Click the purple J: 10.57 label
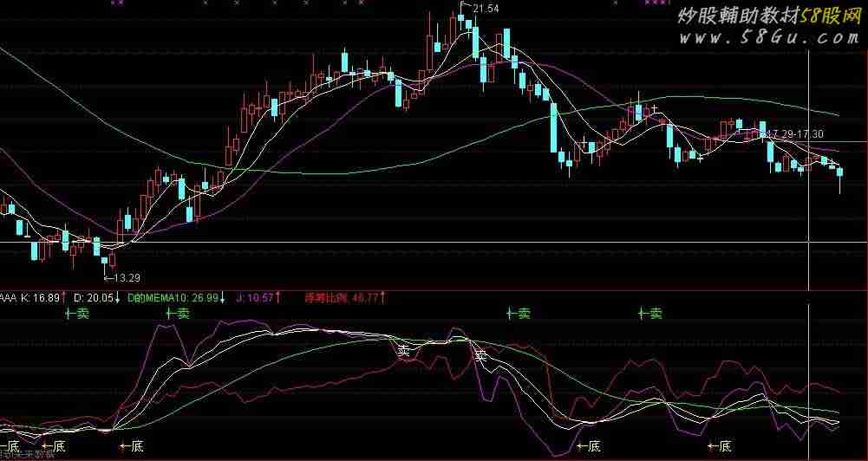The height and width of the screenshot is (461, 868). tap(258, 298)
